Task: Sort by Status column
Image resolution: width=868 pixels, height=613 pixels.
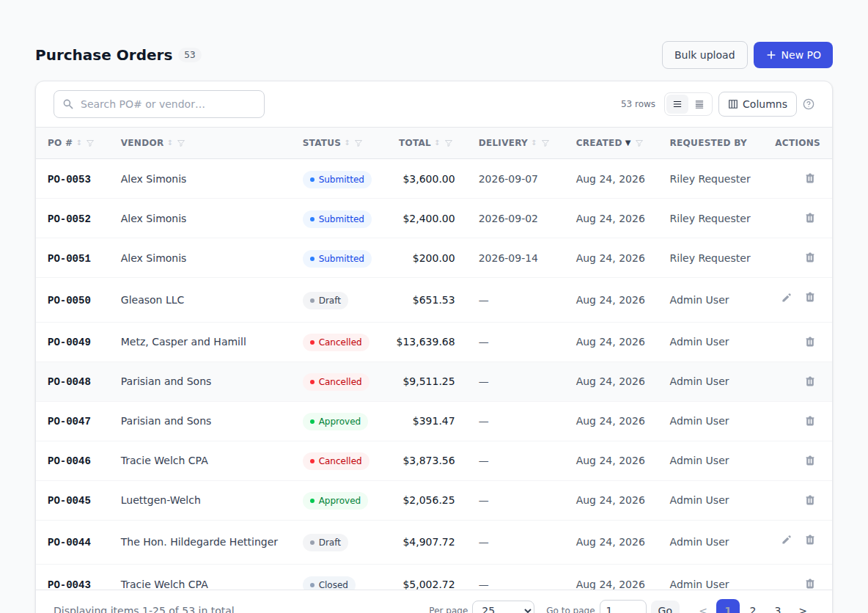Action: pos(347,143)
